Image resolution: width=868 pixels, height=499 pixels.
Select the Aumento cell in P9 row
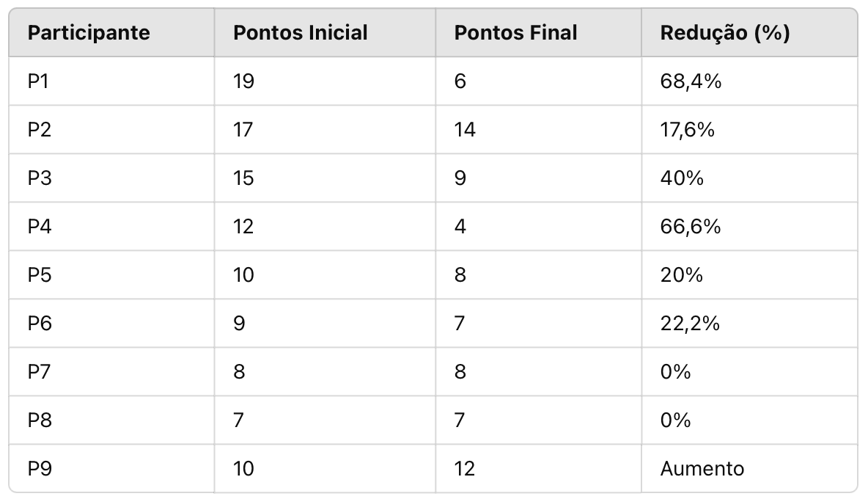point(749,468)
